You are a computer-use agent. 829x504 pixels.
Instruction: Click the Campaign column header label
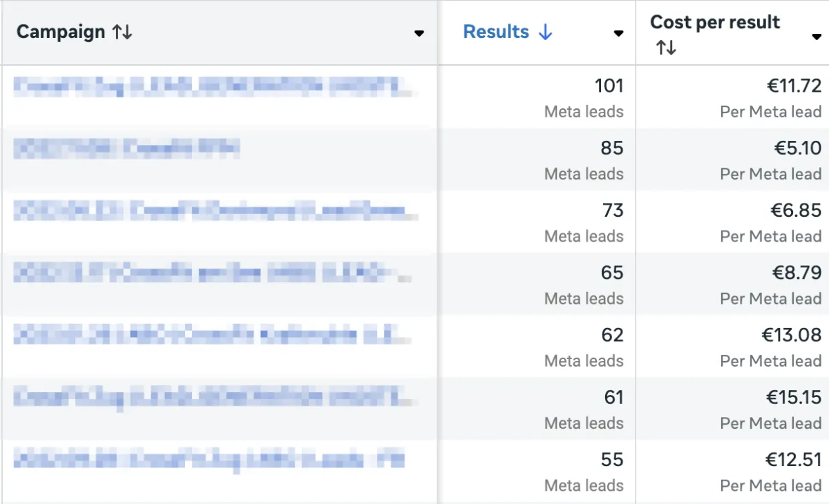[x=61, y=32]
